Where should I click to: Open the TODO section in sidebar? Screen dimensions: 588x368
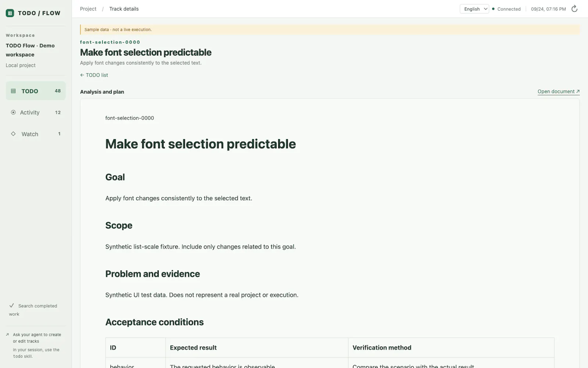pos(36,91)
